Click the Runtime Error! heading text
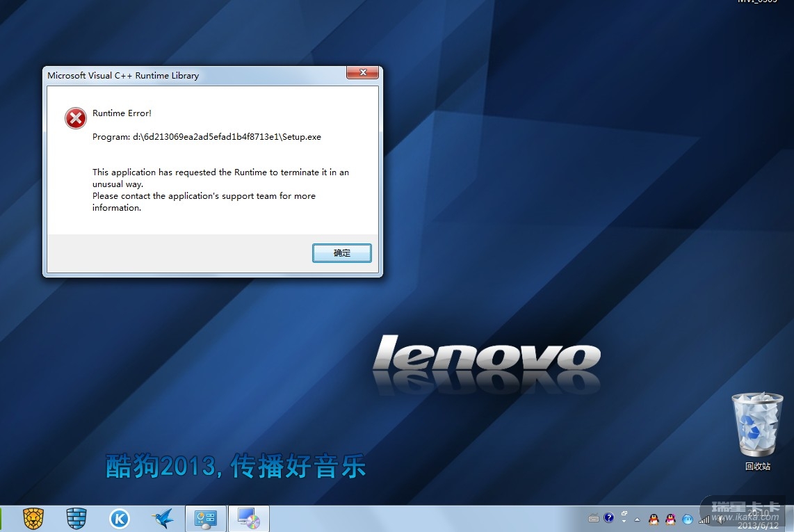 [x=122, y=113]
